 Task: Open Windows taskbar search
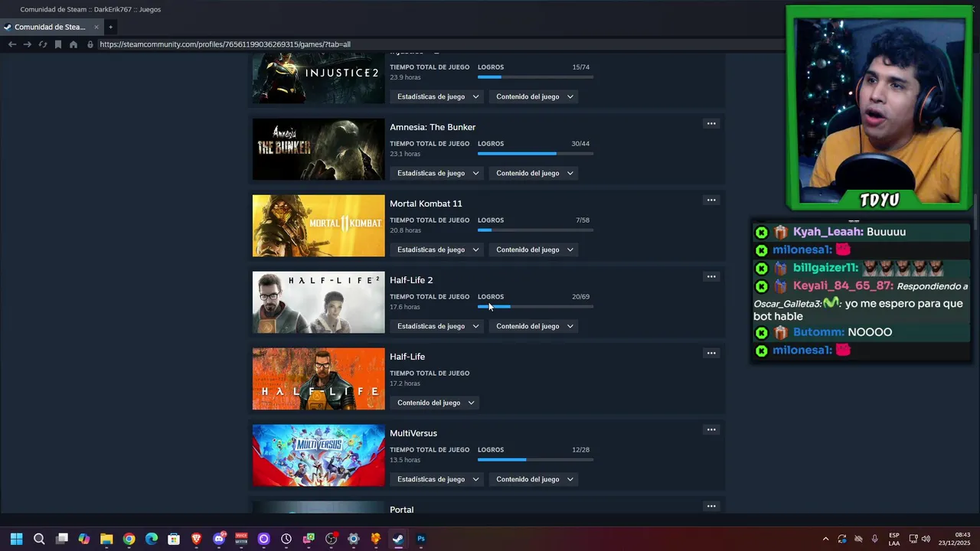(39, 539)
